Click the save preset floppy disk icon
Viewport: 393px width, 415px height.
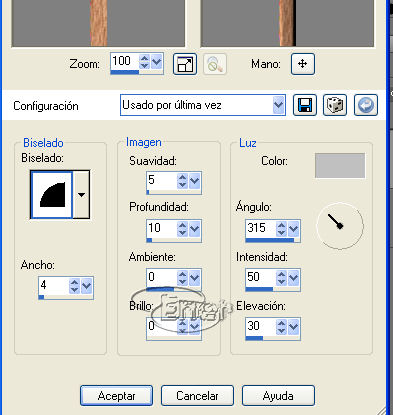(x=305, y=105)
